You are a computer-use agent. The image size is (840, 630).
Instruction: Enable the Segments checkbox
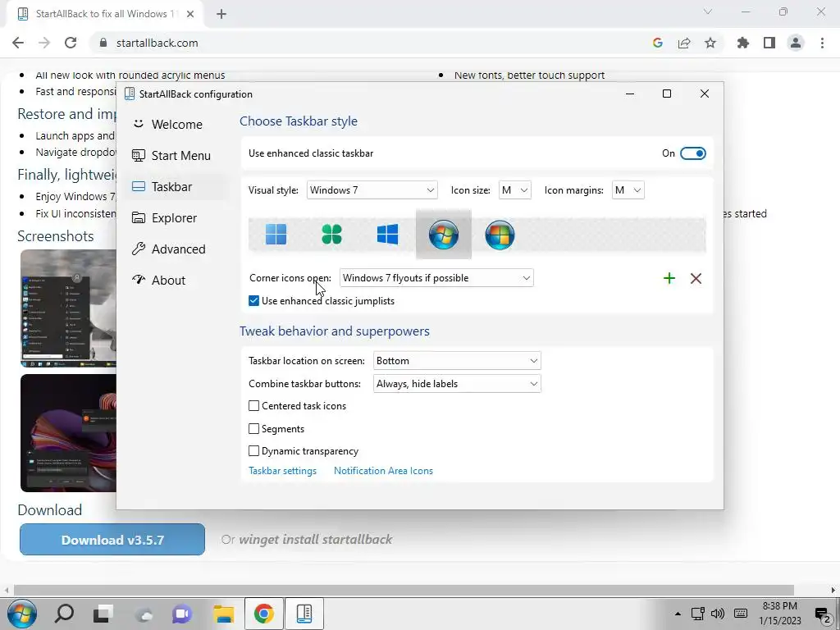click(254, 428)
